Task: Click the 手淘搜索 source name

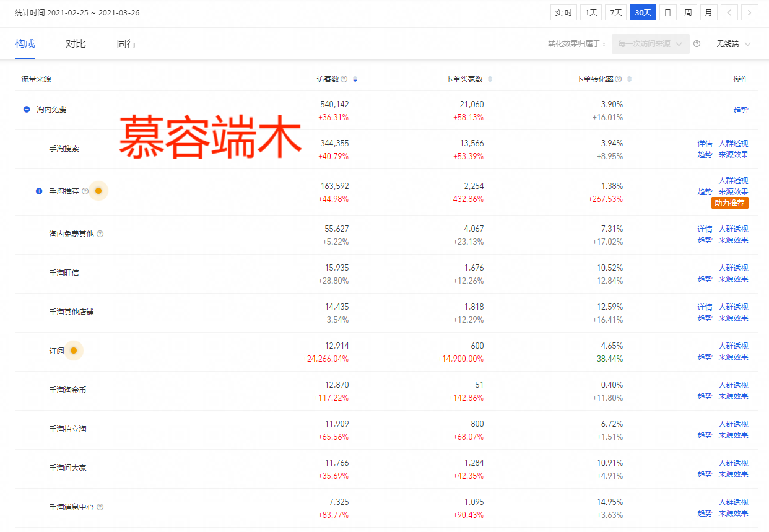Action: click(64, 149)
